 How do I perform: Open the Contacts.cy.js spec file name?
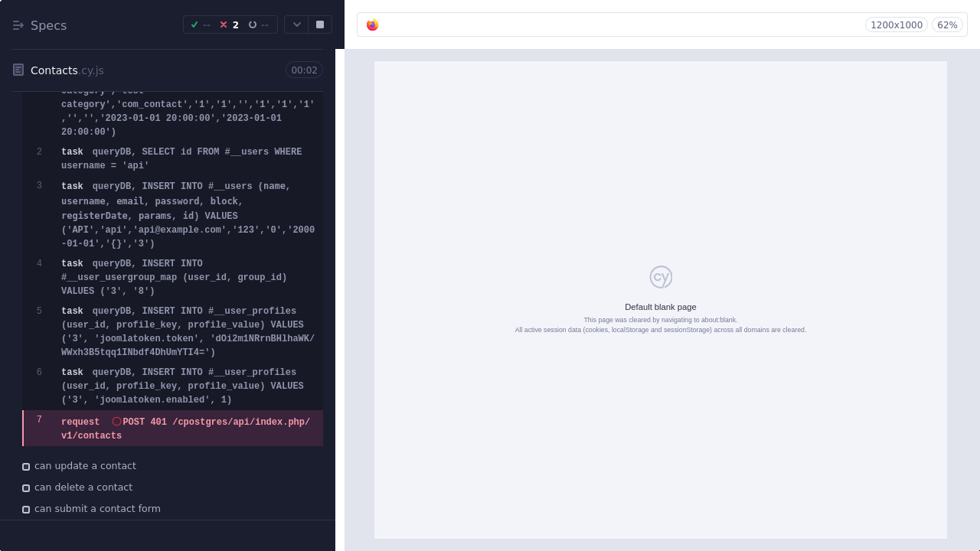[x=67, y=70]
